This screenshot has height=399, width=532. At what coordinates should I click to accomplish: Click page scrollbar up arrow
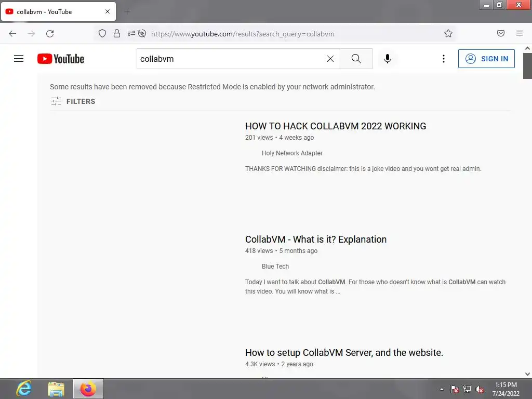527,48
